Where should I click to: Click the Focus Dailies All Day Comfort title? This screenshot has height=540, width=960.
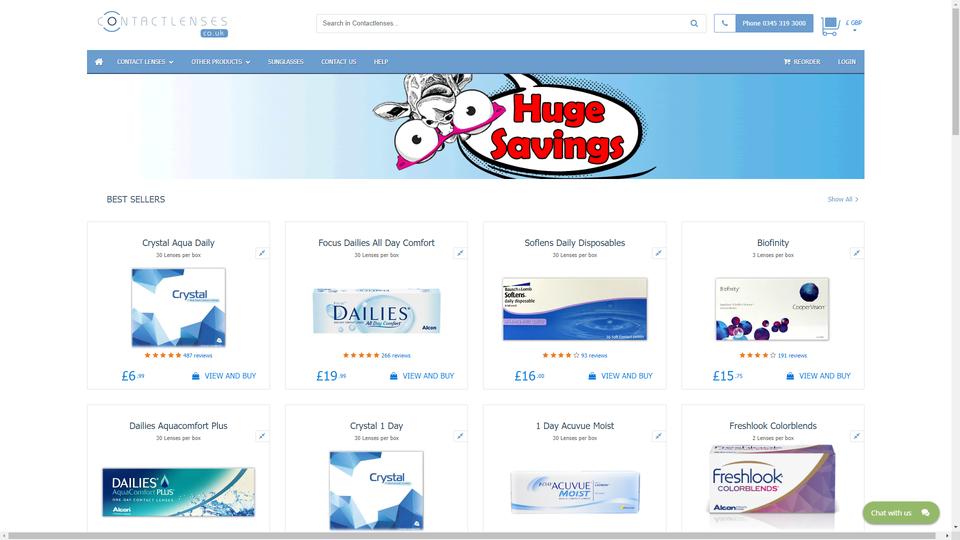coord(377,243)
